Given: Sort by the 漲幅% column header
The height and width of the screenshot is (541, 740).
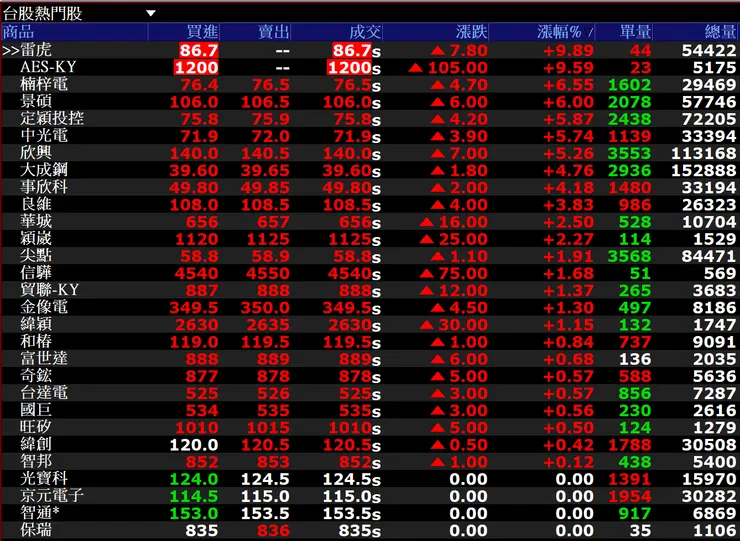Looking at the screenshot, I should pyautogui.click(x=564, y=32).
